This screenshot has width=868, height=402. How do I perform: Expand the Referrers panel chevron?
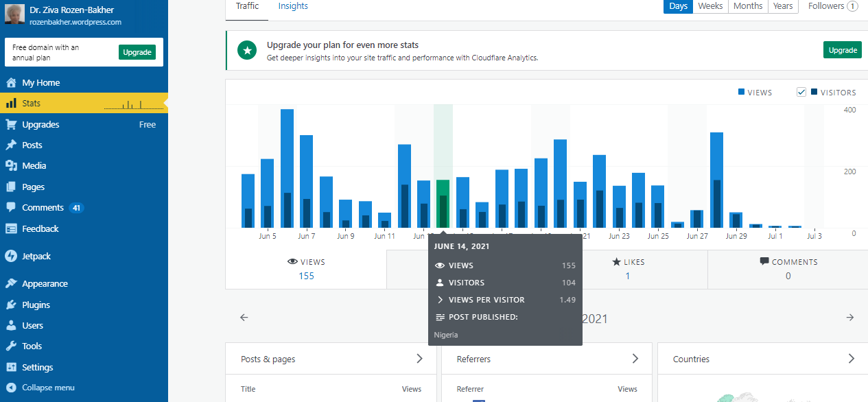click(x=635, y=359)
